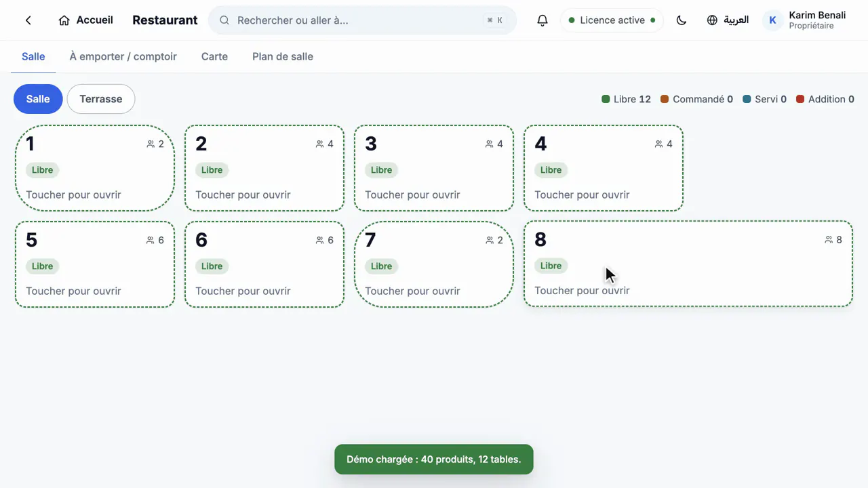Open table 3 card
The width and height of the screenshot is (868, 488).
click(x=434, y=168)
